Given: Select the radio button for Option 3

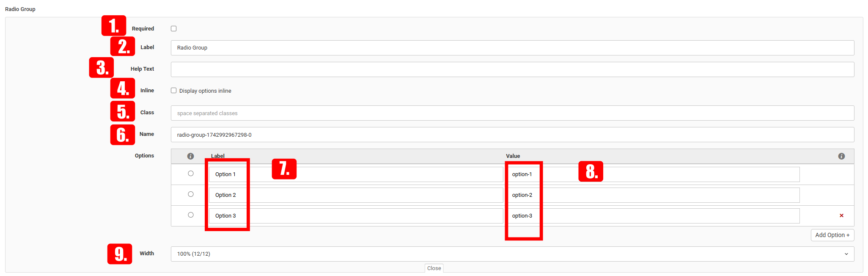Looking at the screenshot, I should tap(191, 215).
